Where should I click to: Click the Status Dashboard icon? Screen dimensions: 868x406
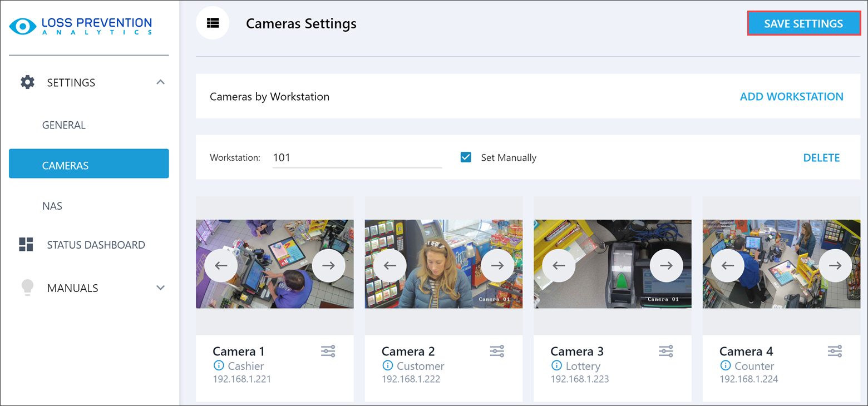pos(27,245)
